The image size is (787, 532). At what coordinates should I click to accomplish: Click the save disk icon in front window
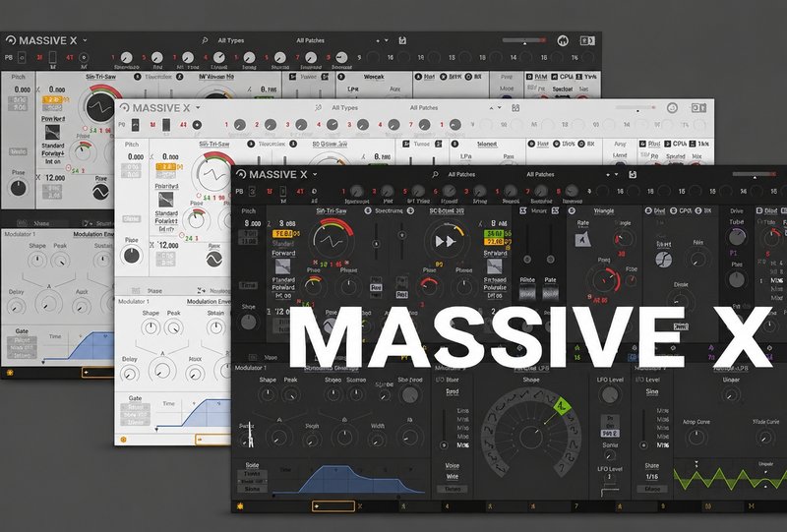633,174
